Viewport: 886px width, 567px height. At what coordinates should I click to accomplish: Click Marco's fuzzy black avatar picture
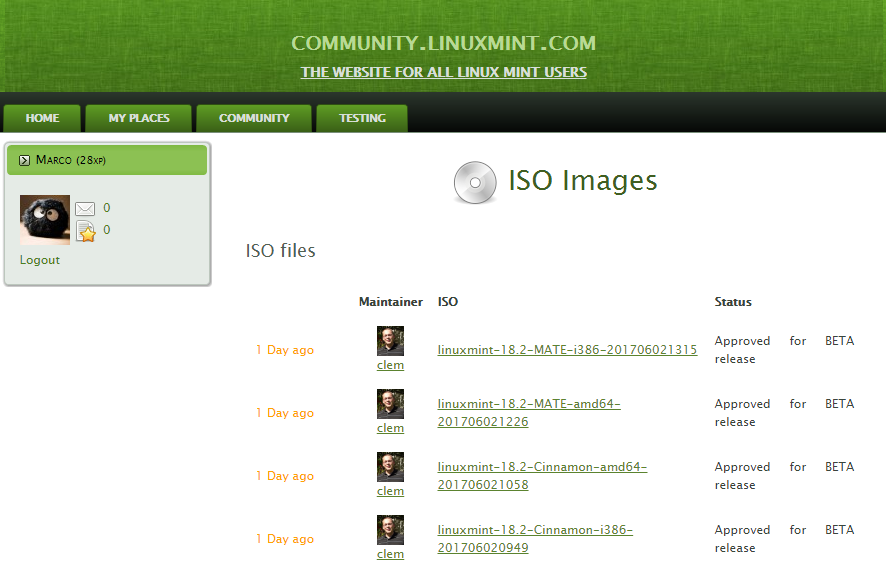[x=45, y=220]
